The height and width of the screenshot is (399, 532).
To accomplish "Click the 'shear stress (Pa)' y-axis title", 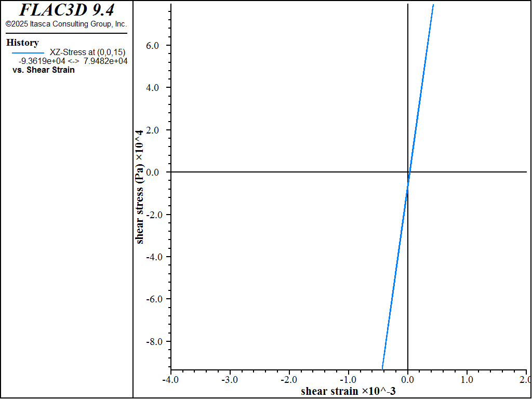I will tap(139, 187).
